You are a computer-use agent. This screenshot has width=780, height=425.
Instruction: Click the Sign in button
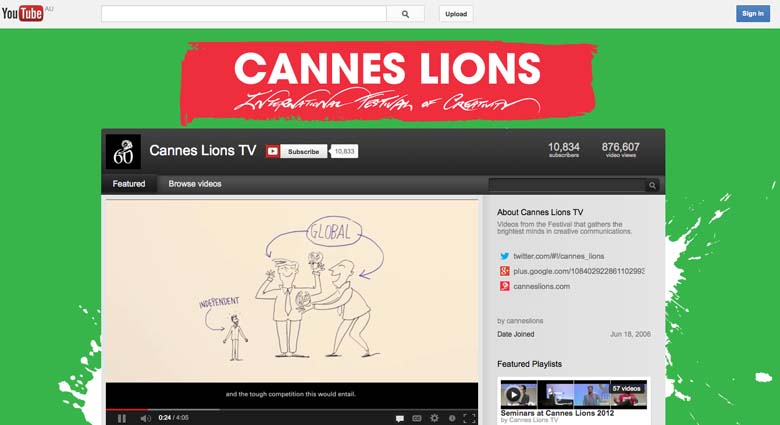(x=753, y=13)
